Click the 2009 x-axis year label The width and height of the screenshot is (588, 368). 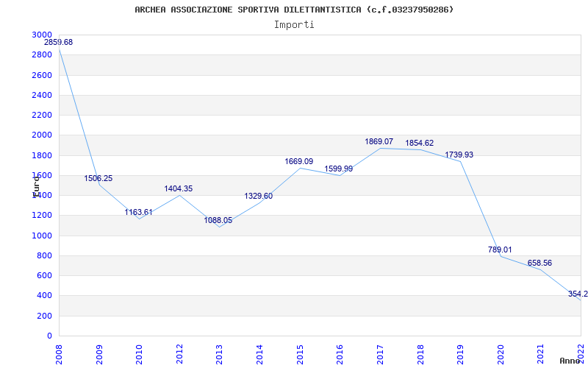point(99,354)
